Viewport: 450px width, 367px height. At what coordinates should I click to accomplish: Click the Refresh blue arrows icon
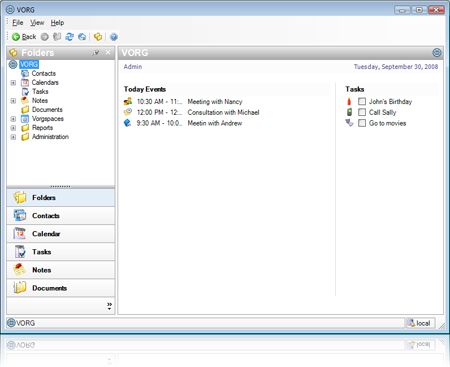(70, 37)
